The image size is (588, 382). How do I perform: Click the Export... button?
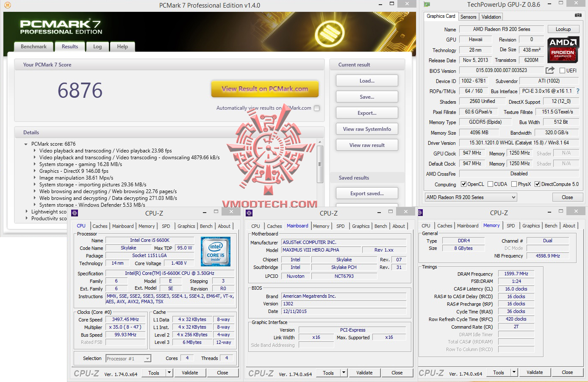pos(367,113)
